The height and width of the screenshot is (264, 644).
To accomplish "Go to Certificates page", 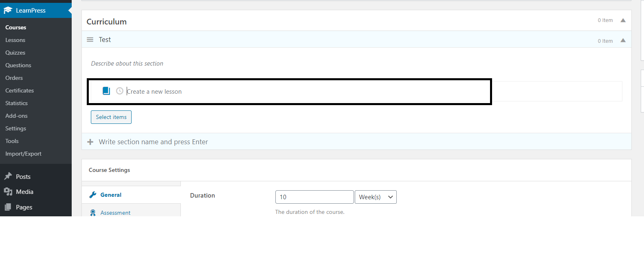I will click(x=20, y=90).
